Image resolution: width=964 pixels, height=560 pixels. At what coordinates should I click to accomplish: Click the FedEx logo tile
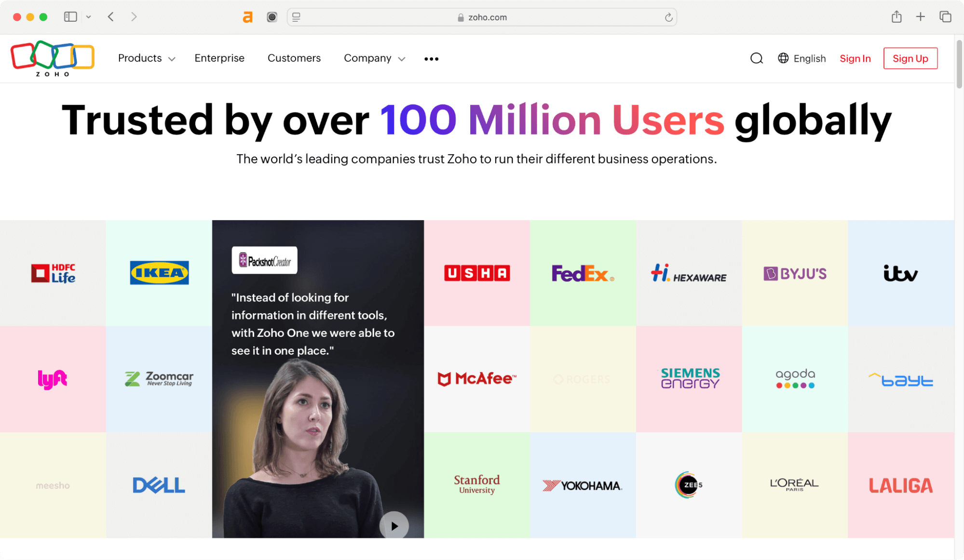coord(583,273)
